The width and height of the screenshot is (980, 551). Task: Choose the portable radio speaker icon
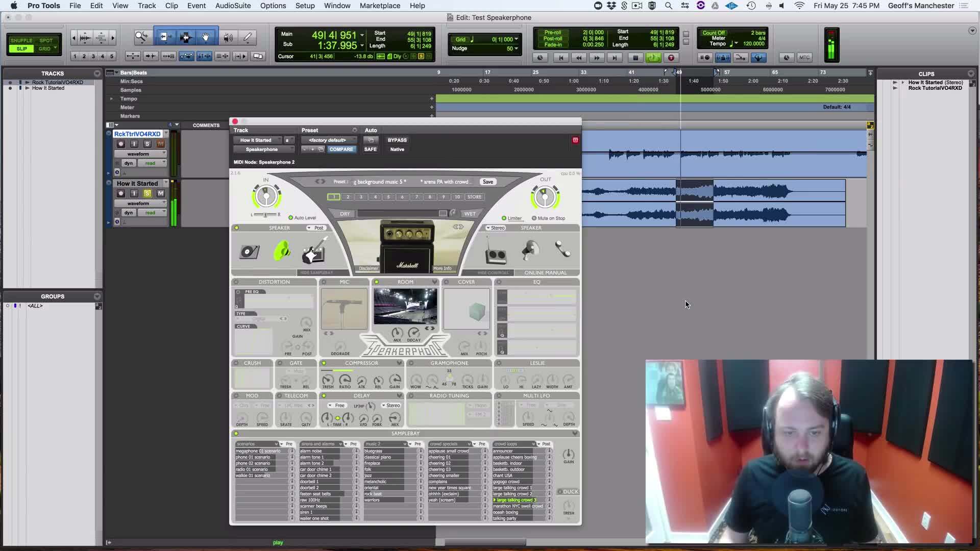(x=496, y=252)
